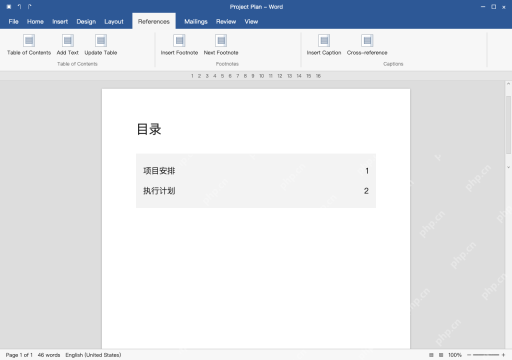Switch to the Mailings tab
Viewport: 512px width, 360px height.
click(x=196, y=22)
